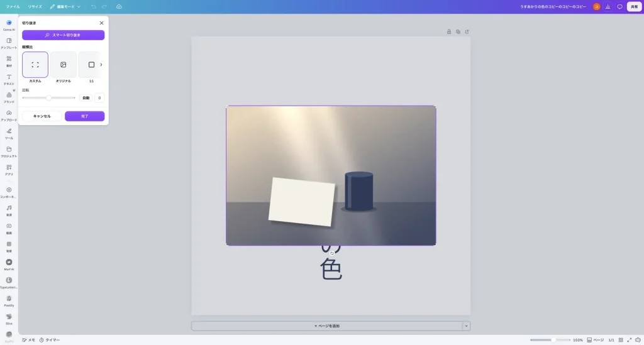Viewport: 644px width, 345px height.
Task: Open the TypeLettering app
Action: click(x=9, y=282)
